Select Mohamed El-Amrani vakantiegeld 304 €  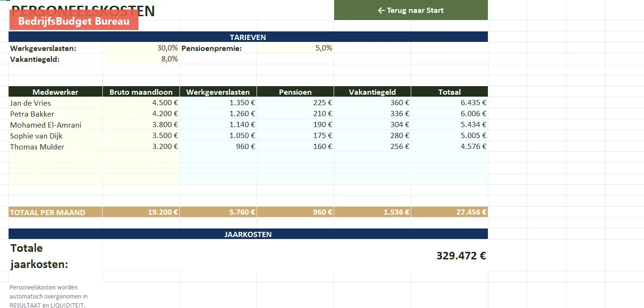coord(373,125)
